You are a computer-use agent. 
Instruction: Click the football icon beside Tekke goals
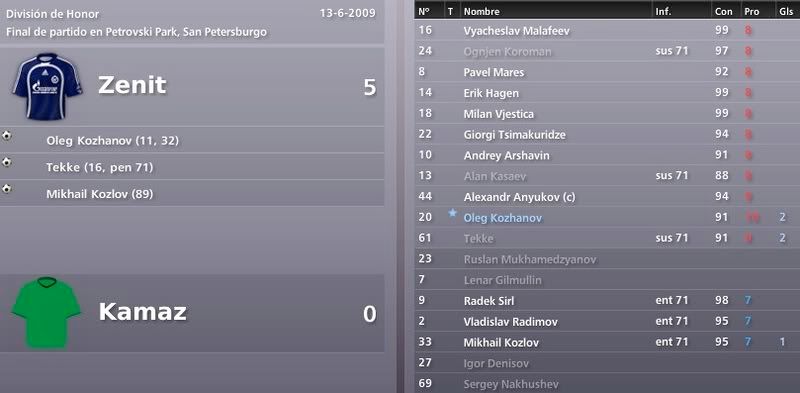click(x=7, y=162)
